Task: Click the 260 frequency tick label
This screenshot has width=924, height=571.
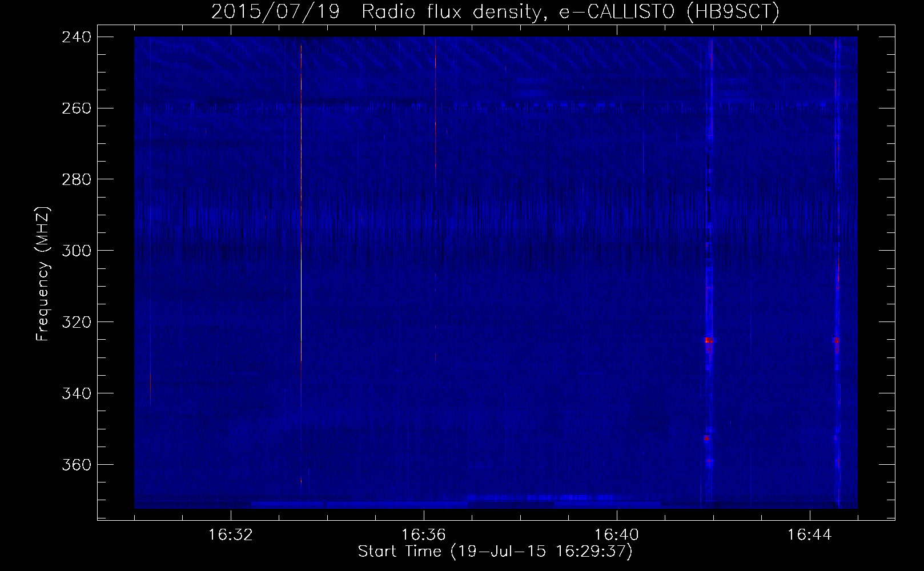Action: click(76, 108)
